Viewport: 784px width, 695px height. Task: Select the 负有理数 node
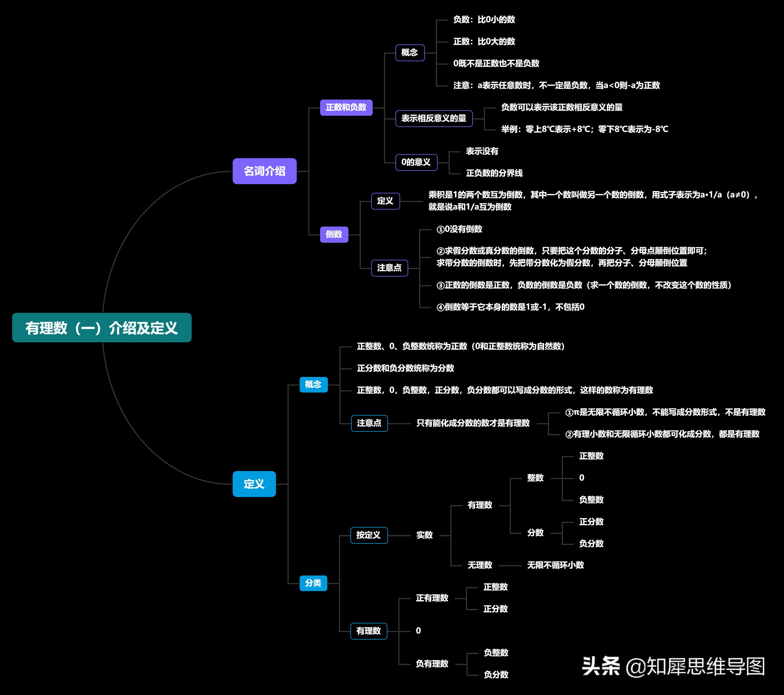432,664
